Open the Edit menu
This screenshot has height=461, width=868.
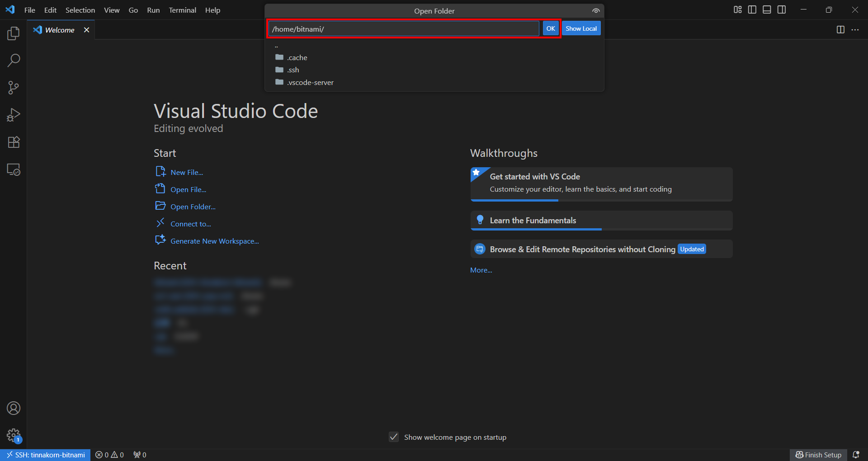[x=50, y=10]
